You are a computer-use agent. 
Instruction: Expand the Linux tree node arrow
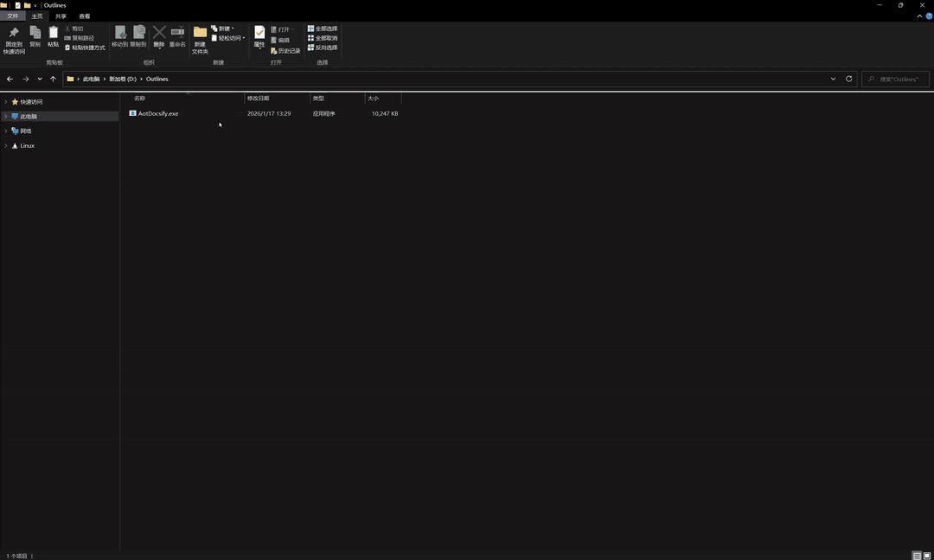[x=6, y=146]
